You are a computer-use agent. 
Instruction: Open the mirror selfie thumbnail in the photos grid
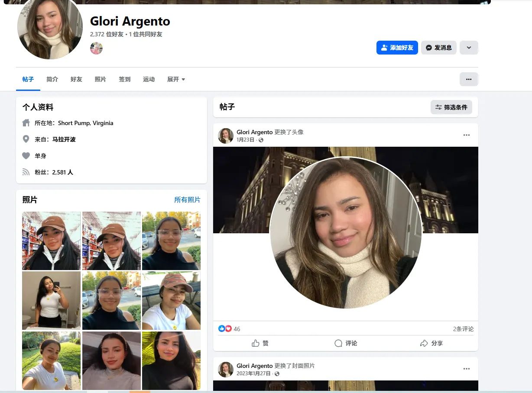click(51, 300)
